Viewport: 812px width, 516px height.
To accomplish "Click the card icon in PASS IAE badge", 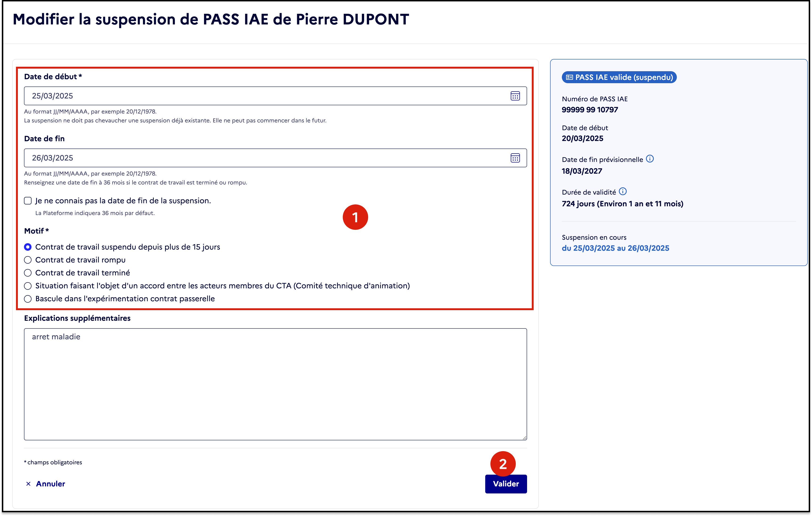I will (x=569, y=77).
